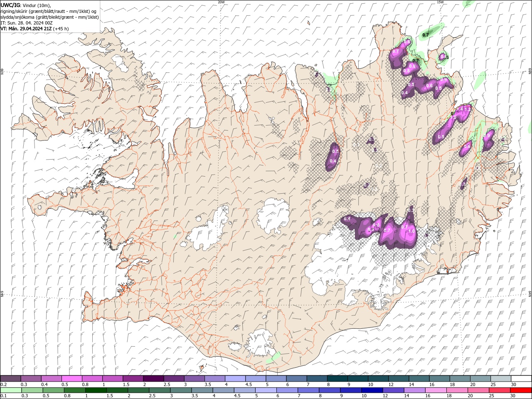This screenshot has height=399, width=532.
Task: Pick the darkest green 1 swatch in the lower legend row
Action: click(x=96, y=390)
